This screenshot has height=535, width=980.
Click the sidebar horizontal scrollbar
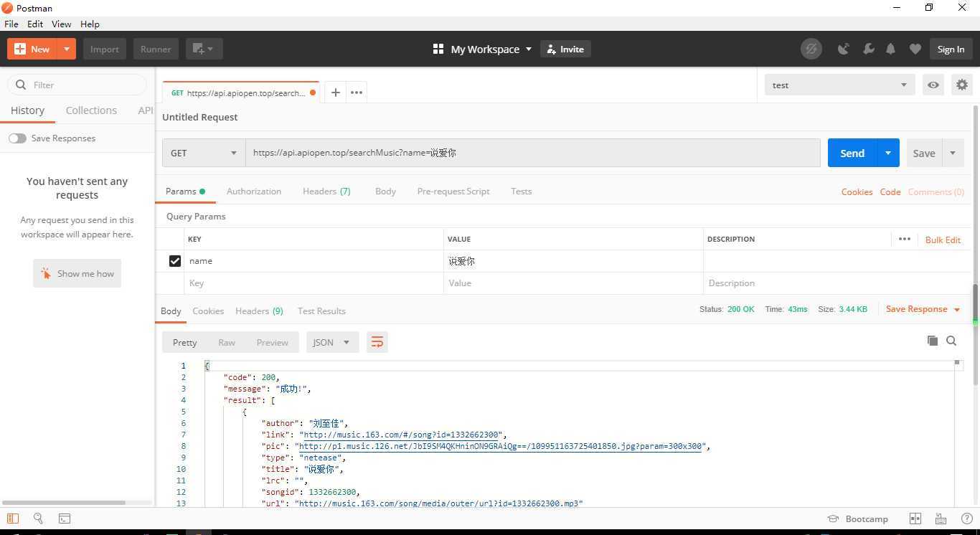click(x=64, y=502)
